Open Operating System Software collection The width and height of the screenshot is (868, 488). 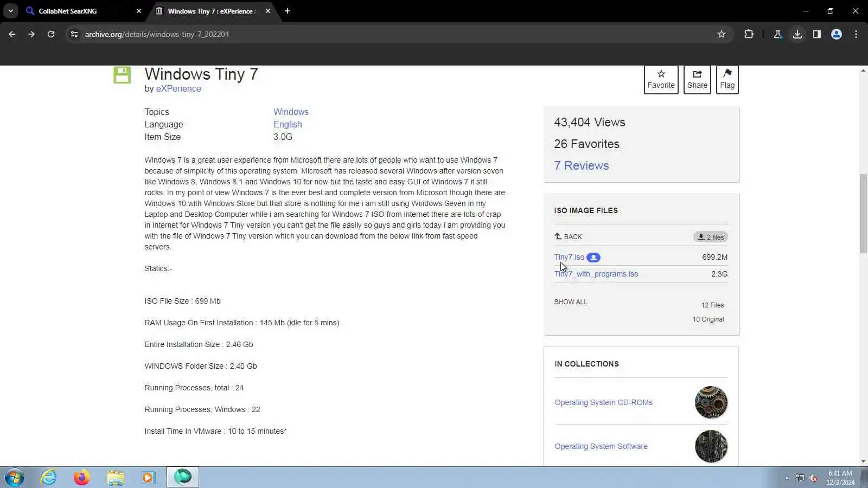tap(601, 446)
